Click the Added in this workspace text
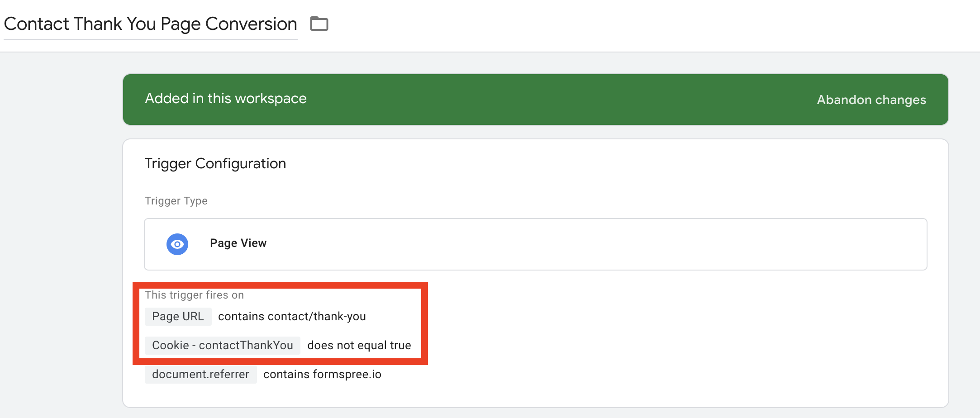 (225, 99)
